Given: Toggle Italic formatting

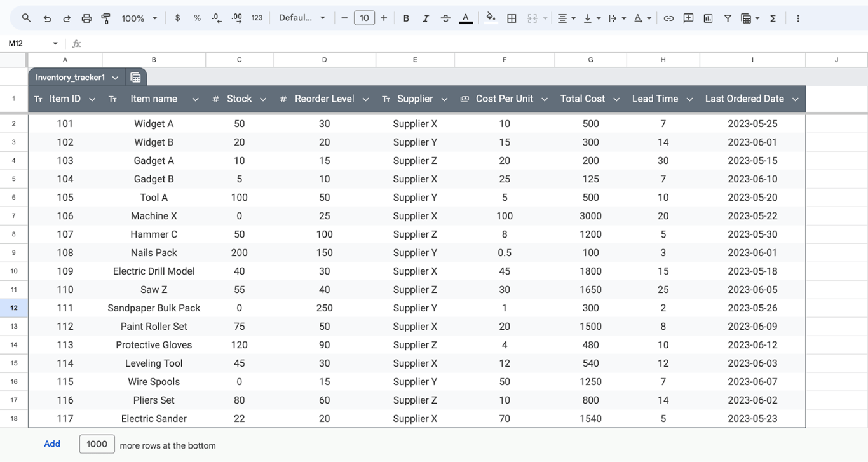Looking at the screenshot, I should 426,18.
